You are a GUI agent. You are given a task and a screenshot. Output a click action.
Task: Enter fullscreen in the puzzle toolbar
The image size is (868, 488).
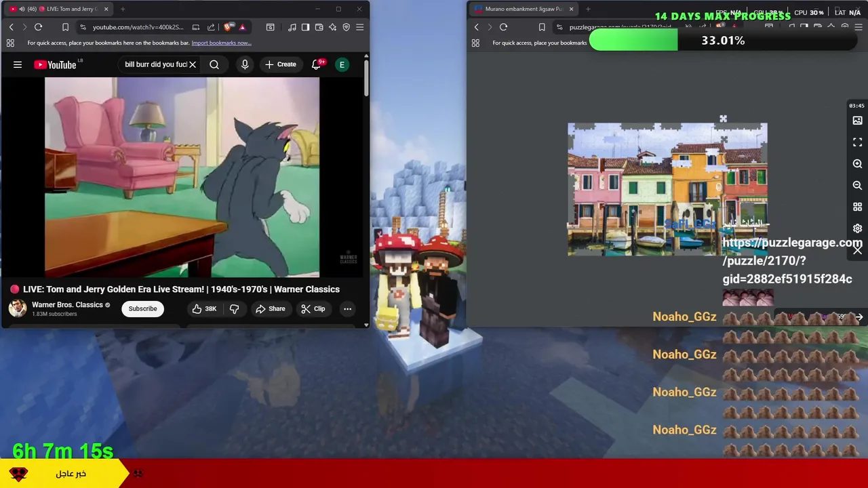tap(857, 142)
